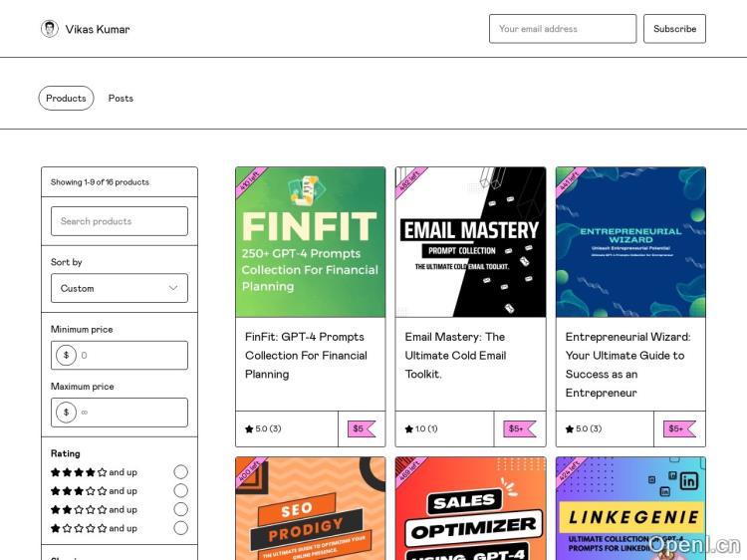
Task: Click the $5 price tag on FinFit
Action: [360, 429]
